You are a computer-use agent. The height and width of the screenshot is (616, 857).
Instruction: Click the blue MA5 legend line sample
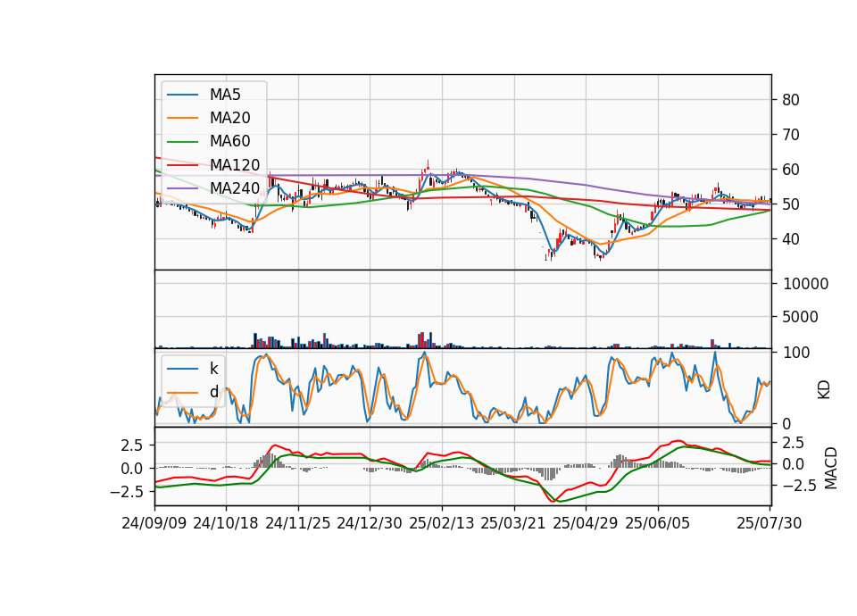tap(182, 95)
